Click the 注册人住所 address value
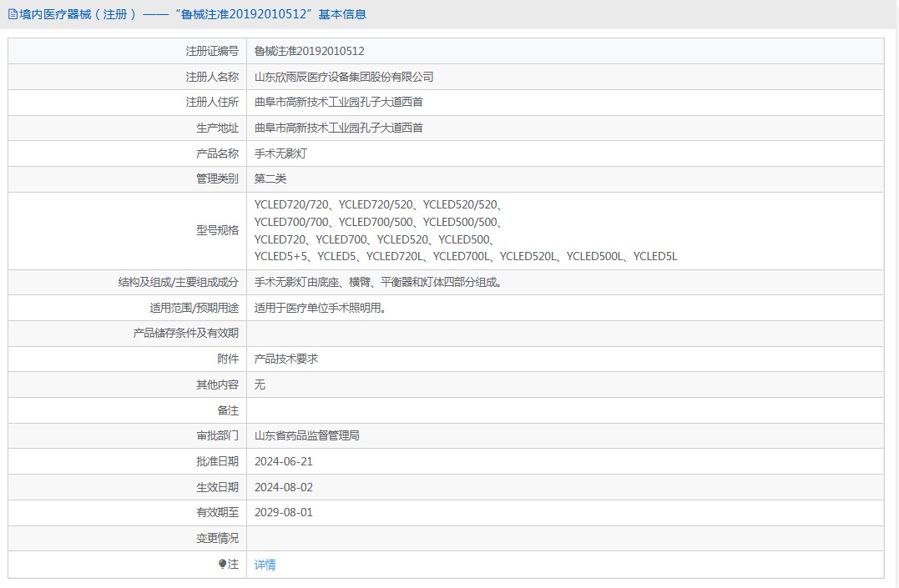The image size is (899, 588). [338, 102]
